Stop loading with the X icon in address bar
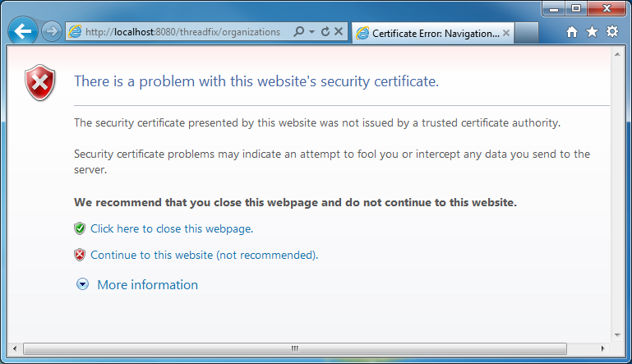Viewport: 632px width, 364px height. pyautogui.click(x=339, y=31)
